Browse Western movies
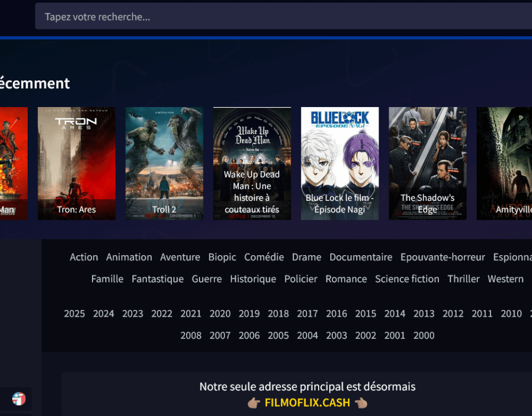Screen dimensions: 532x416 coord(505,279)
